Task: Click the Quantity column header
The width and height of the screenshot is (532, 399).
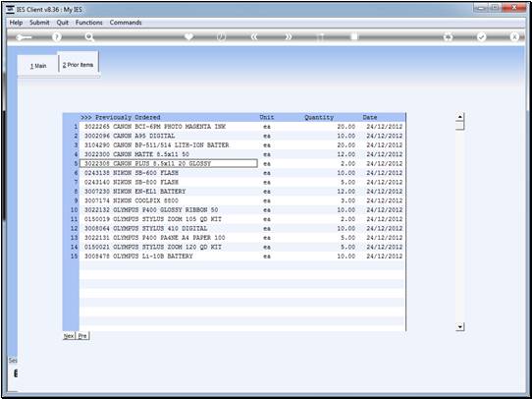Action: point(319,117)
